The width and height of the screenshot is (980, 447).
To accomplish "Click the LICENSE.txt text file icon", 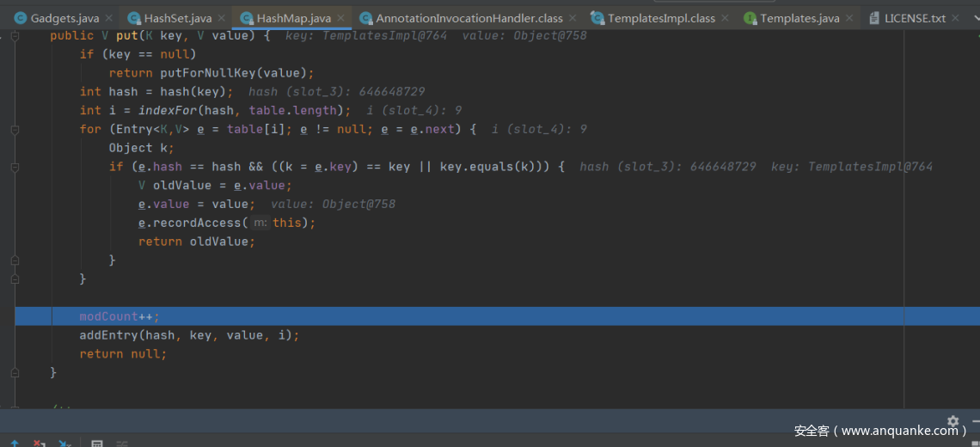I will pos(874,18).
